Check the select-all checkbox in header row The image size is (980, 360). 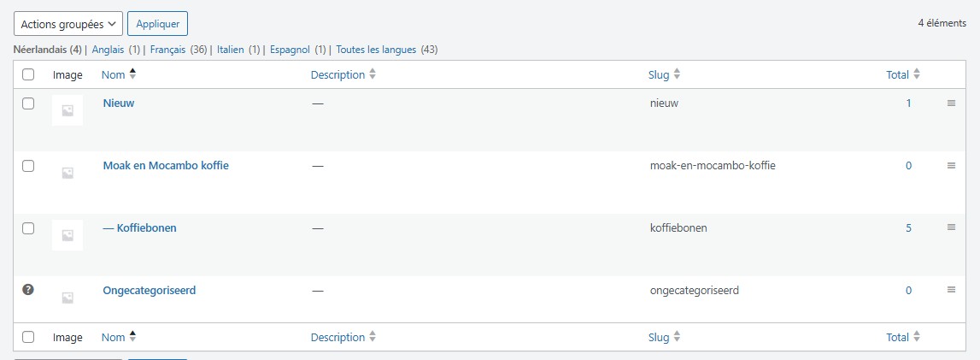pos(28,75)
